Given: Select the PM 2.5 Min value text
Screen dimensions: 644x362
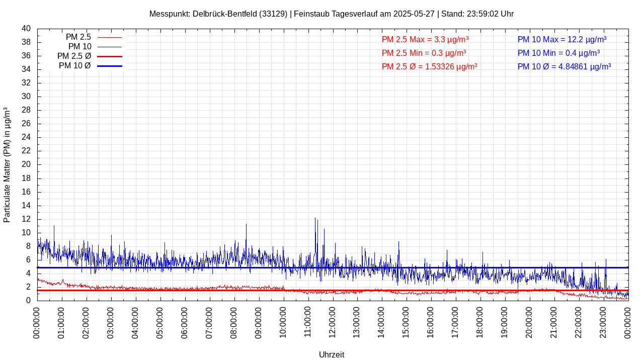Looking at the screenshot, I should (x=424, y=53).
